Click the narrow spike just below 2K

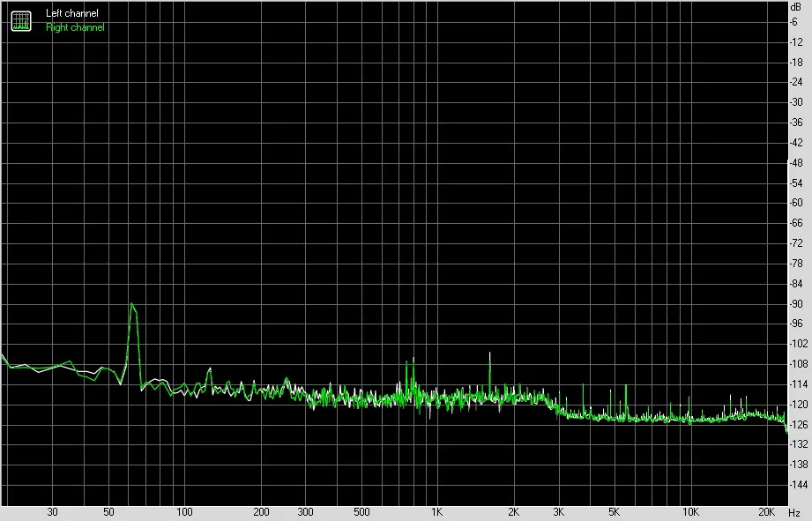click(490, 376)
